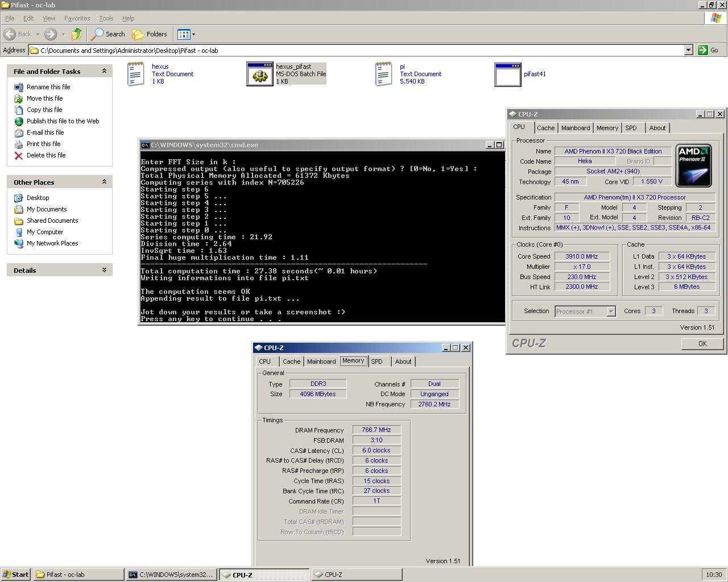Click Print this file link
Viewport: 728px width, 582px height.
(43, 144)
